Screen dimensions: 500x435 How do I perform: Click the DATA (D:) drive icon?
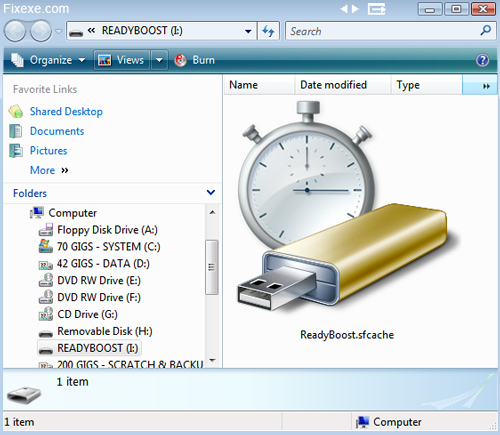46,265
